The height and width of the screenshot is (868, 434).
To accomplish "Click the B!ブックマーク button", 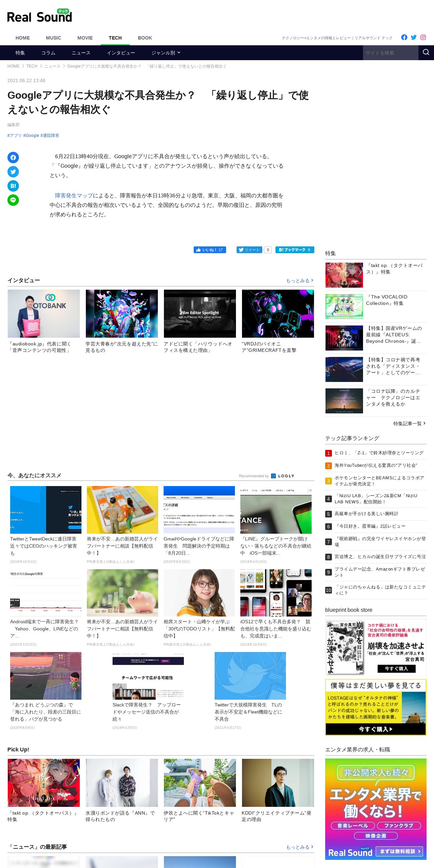I will click(295, 250).
